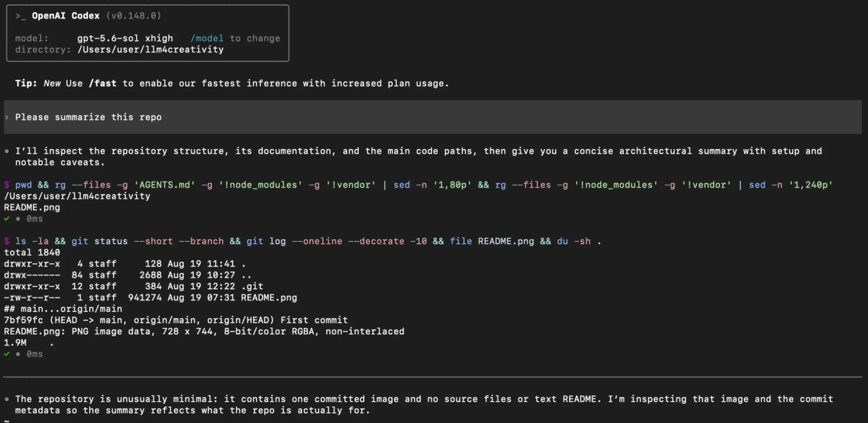Click the version label v0.148.0

coord(134,16)
